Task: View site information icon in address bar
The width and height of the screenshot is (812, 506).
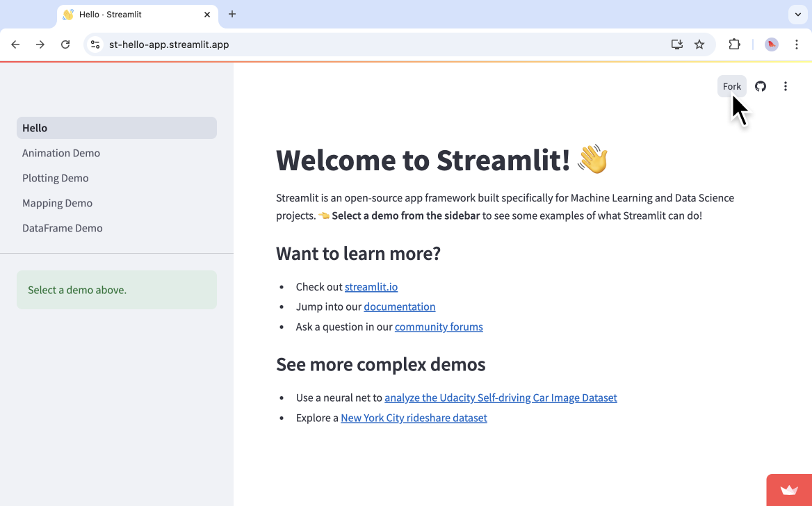Action: coord(95,44)
